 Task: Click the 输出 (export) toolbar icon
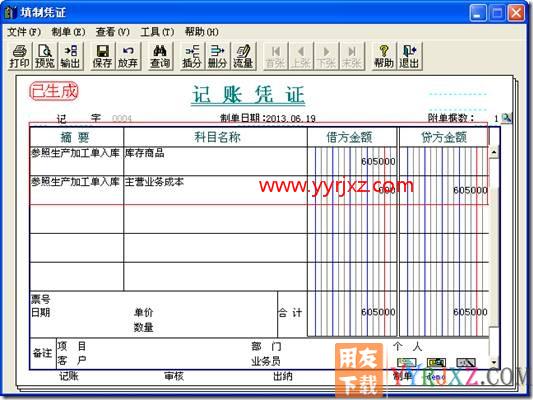(70, 56)
